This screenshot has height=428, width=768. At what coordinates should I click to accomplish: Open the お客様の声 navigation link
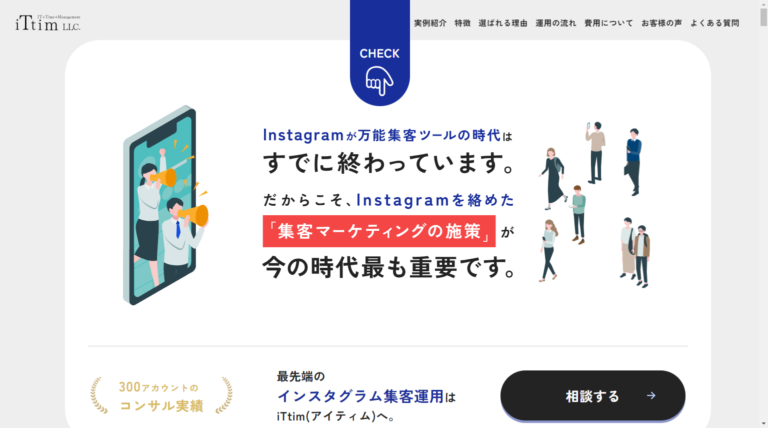662,23
